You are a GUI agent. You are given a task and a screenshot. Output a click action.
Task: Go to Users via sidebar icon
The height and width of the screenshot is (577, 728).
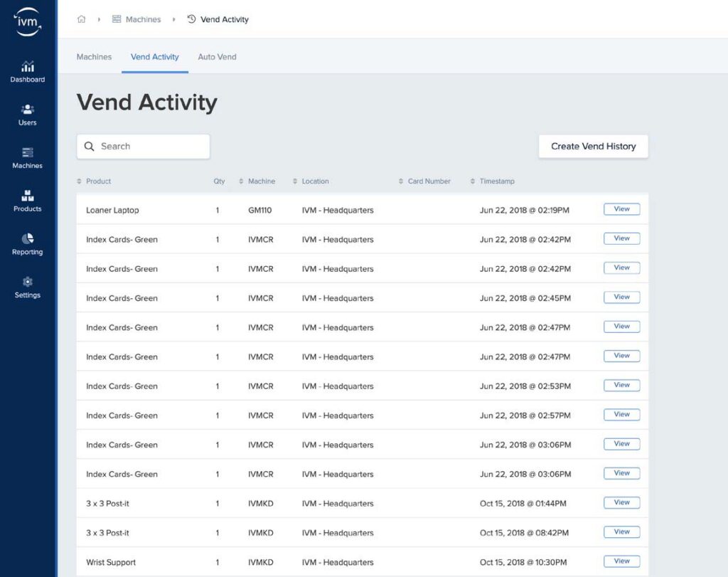[28, 110]
